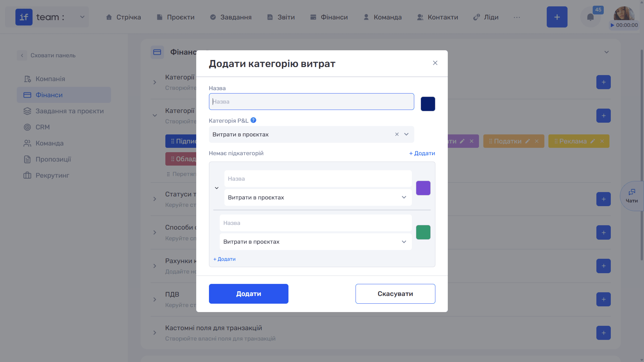Select Рекрутинг in the settings sidebar
This screenshot has width=644, height=362.
tap(64, 175)
